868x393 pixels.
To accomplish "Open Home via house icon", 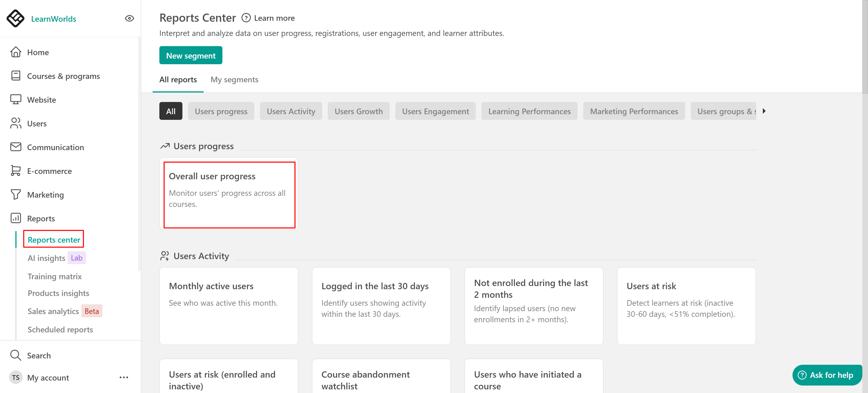I will [16, 52].
